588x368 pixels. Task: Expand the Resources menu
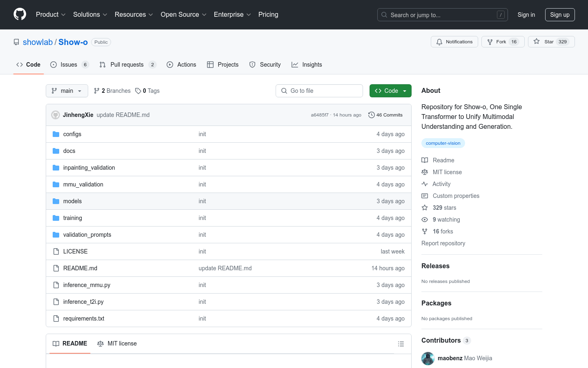click(x=134, y=14)
